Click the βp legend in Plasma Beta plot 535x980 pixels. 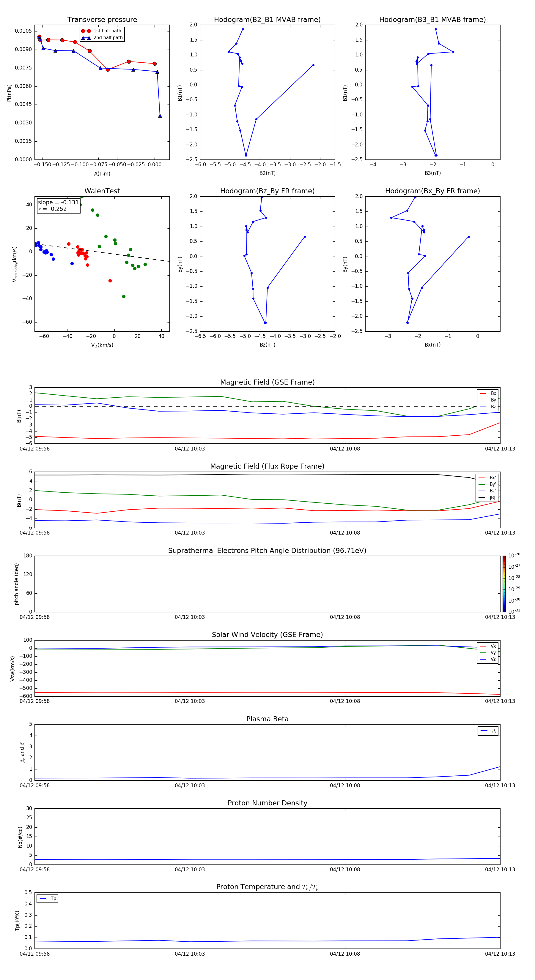488,731
